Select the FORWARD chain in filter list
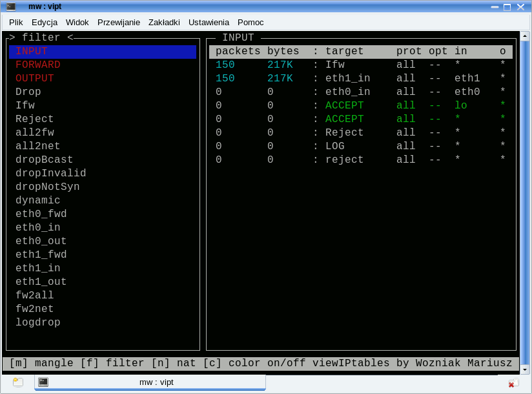 coord(38,65)
